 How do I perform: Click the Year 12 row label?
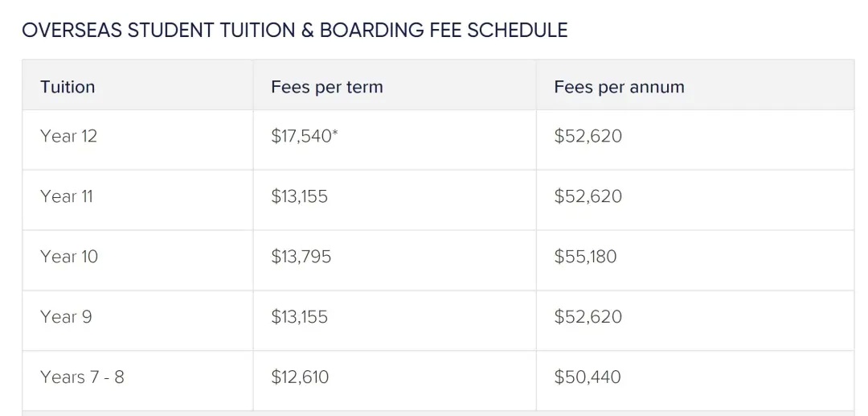(x=68, y=136)
